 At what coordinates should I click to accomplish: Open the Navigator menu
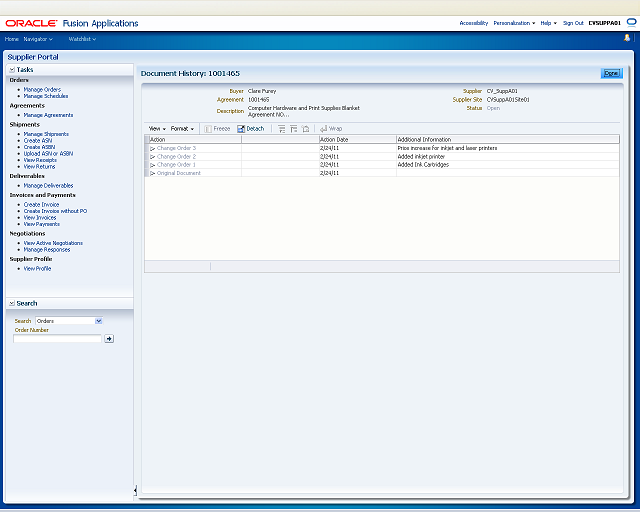38,39
